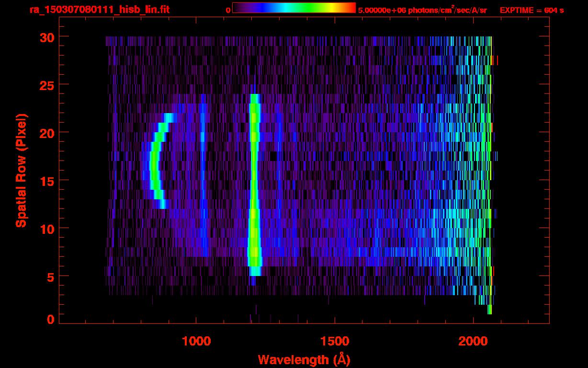
Task: Click the Spatial Row (Pixel) axis title
Action: coord(21,170)
